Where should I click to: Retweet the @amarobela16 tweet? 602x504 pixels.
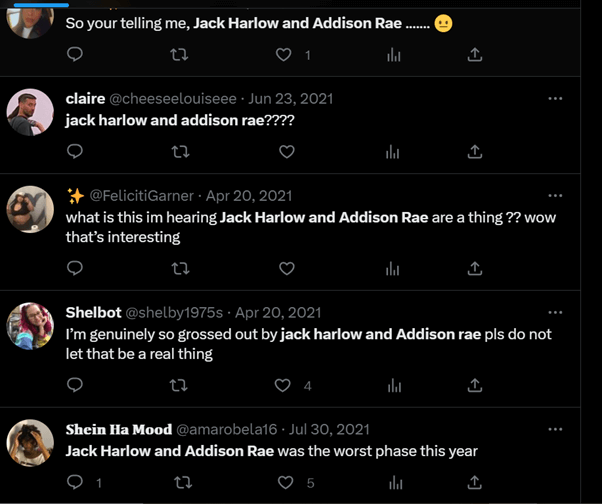183,483
